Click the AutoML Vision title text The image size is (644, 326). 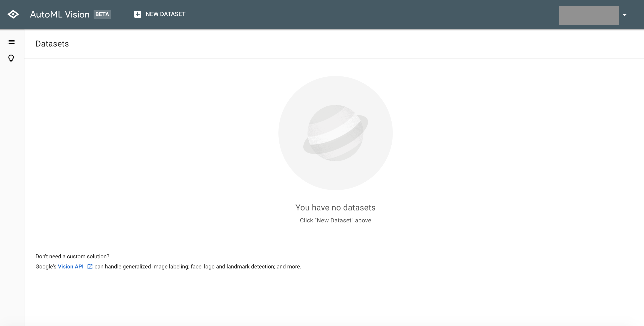60,14
